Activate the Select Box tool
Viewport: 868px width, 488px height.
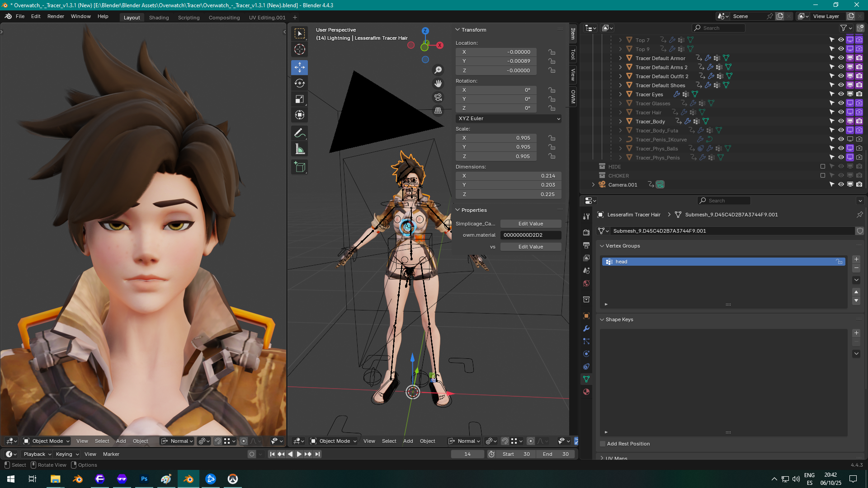[x=299, y=33]
